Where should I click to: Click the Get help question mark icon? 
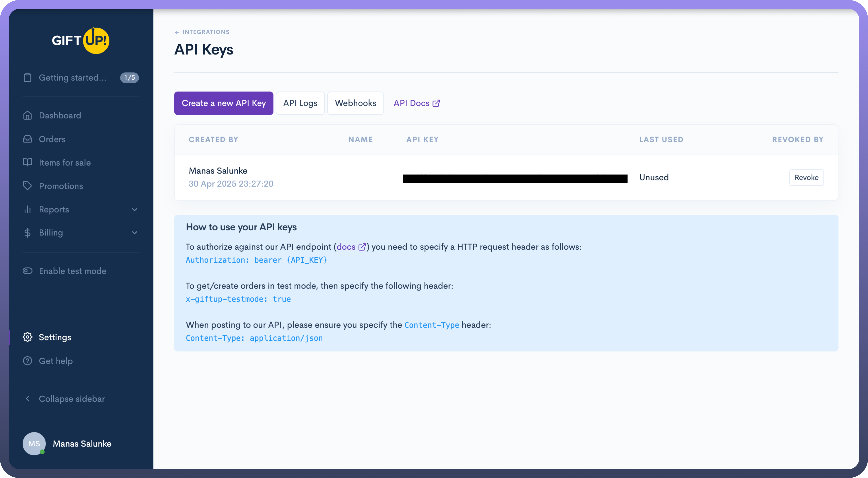pyautogui.click(x=27, y=361)
